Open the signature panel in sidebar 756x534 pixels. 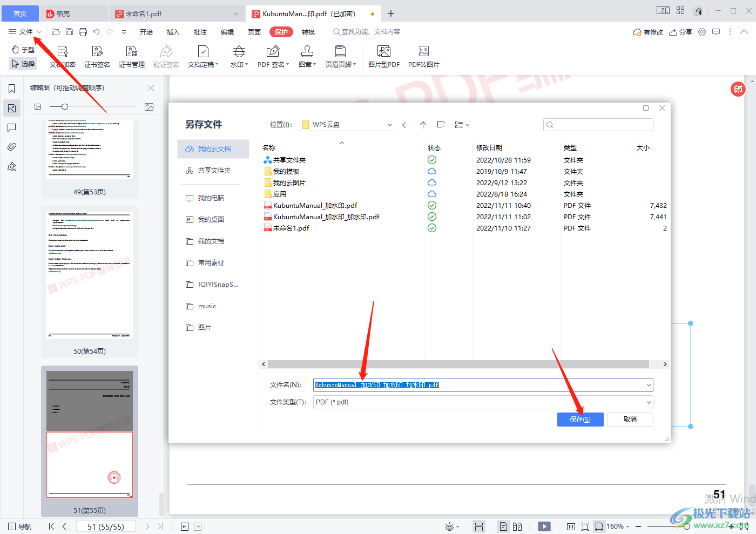[12, 166]
